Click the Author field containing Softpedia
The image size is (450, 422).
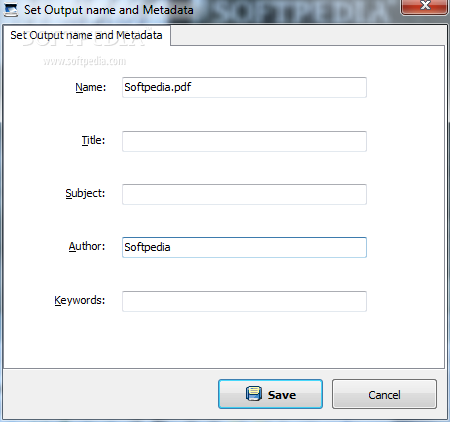coord(244,247)
